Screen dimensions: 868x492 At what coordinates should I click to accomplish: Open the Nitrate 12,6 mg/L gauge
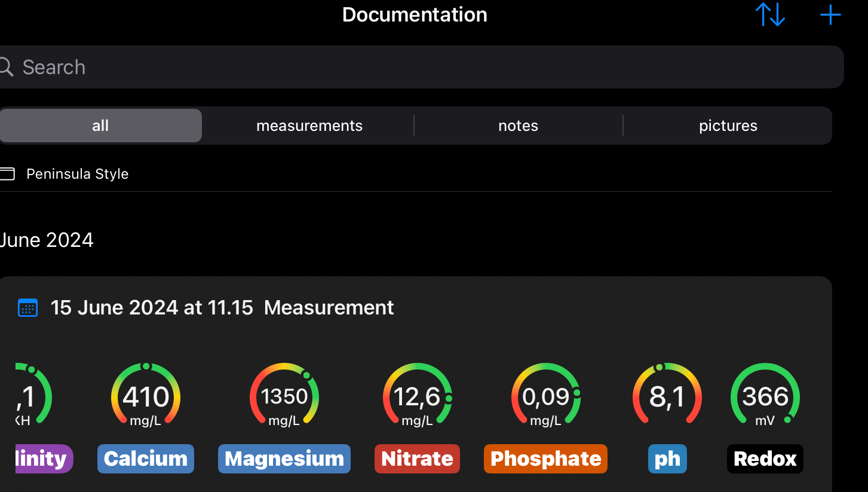417,396
